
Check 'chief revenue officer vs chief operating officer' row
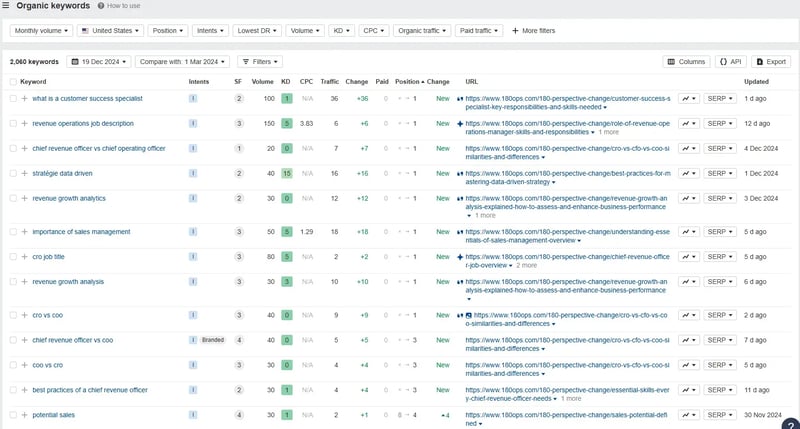click(x=13, y=148)
